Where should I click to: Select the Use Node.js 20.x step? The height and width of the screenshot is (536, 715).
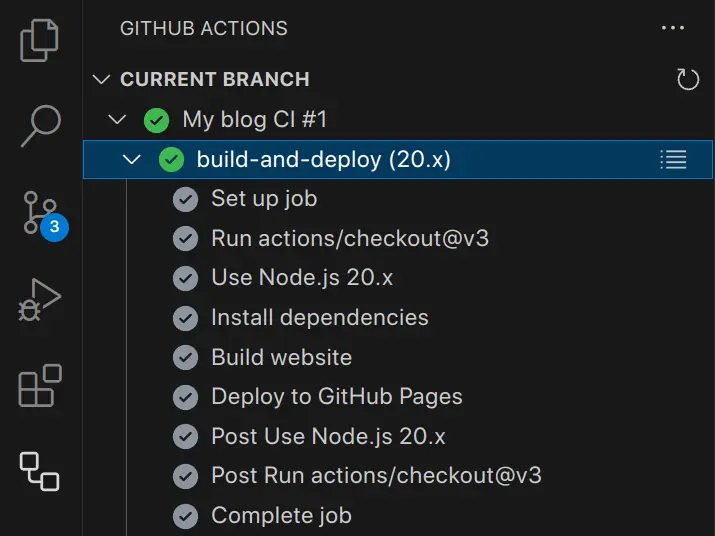[x=398, y=278]
